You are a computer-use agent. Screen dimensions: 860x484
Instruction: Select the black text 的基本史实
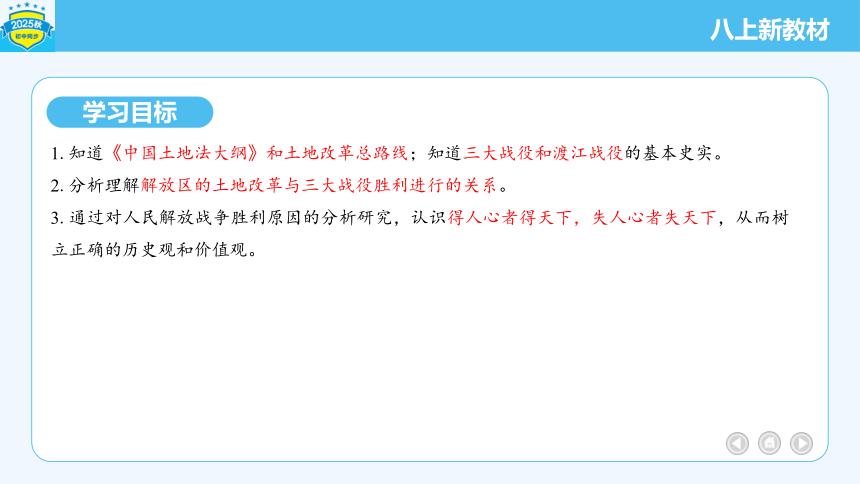coord(668,153)
